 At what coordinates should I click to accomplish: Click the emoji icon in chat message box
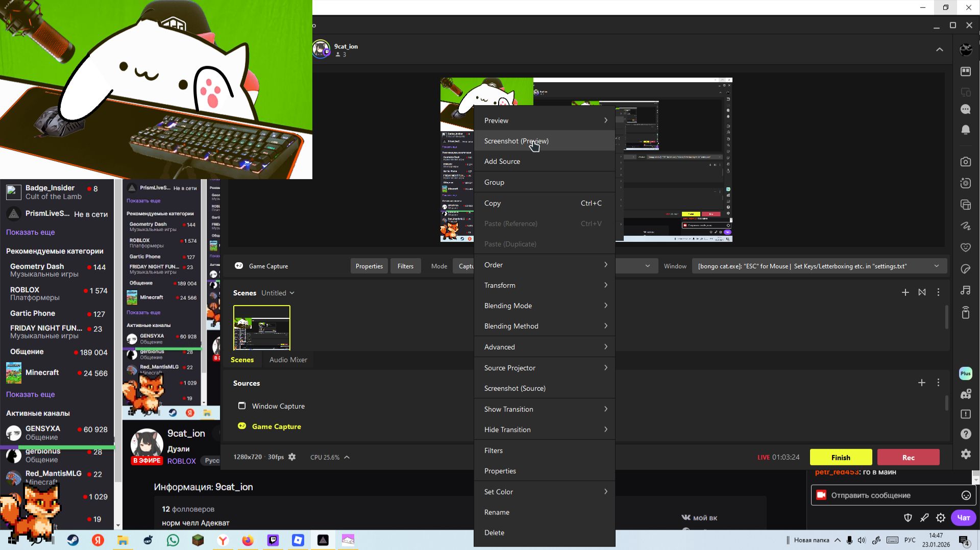pyautogui.click(x=966, y=495)
